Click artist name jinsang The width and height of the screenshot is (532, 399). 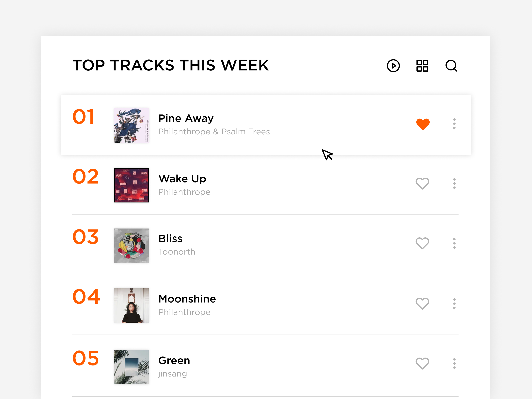click(172, 374)
